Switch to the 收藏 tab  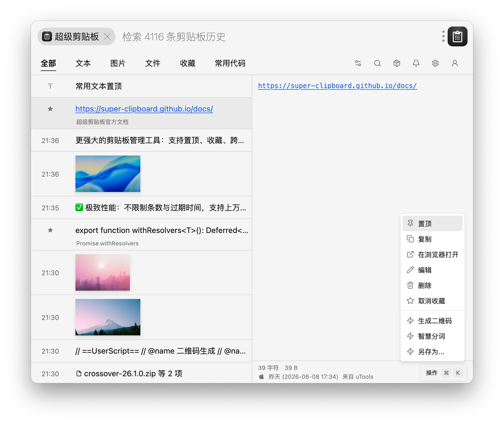pos(188,63)
